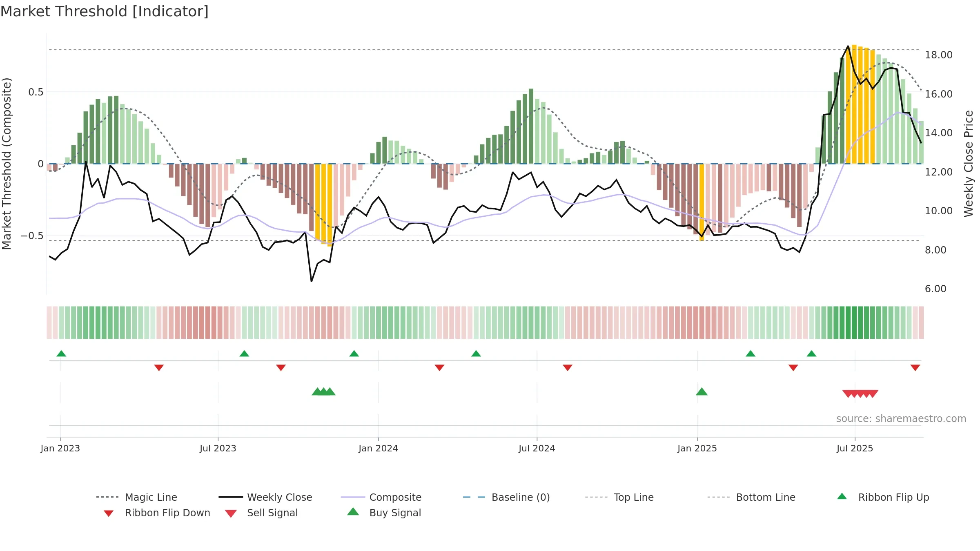The width and height of the screenshot is (980, 551).
Task: Click the lavender Composite line icon in the legend
Action: tap(353, 497)
